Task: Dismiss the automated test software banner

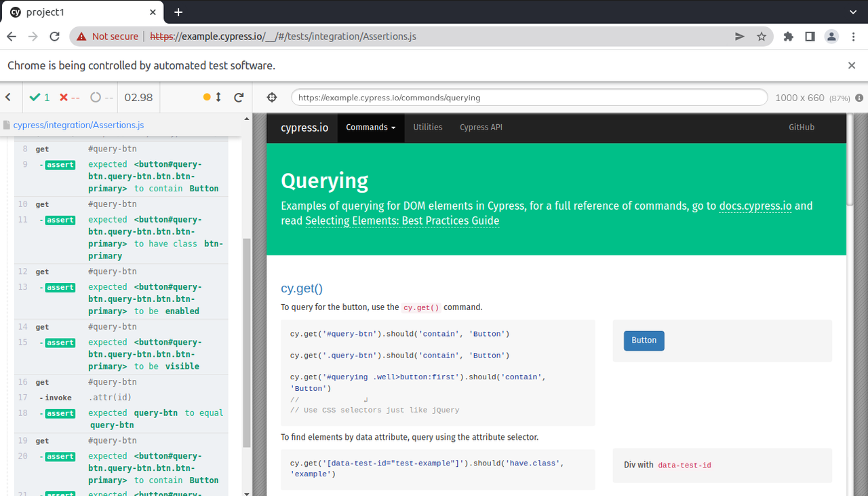Action: (x=852, y=66)
